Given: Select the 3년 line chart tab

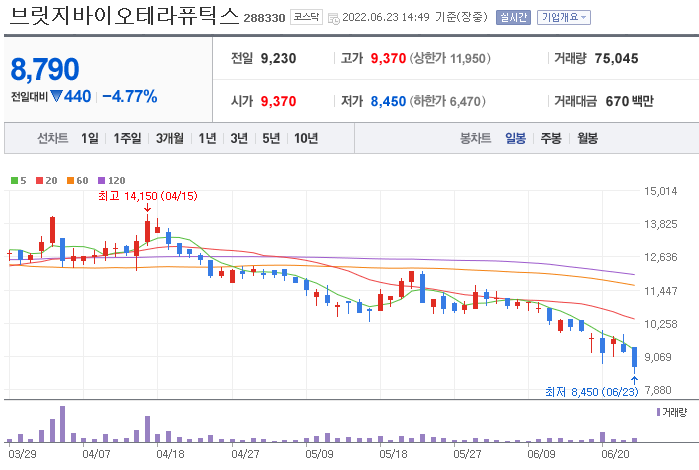Looking at the screenshot, I should [239, 138].
